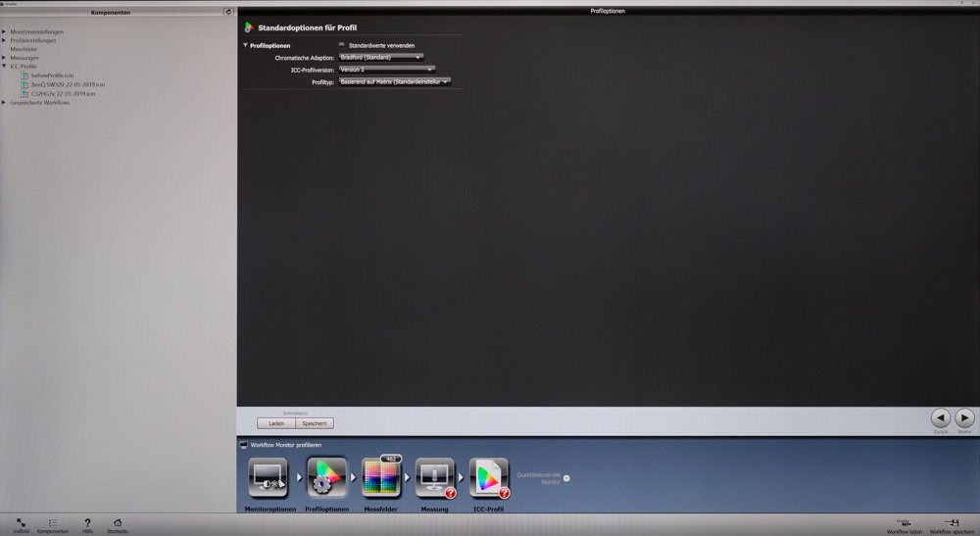Open the ICC-Profilversion dropdown
Image resolution: width=980 pixels, height=536 pixels.
(386, 70)
